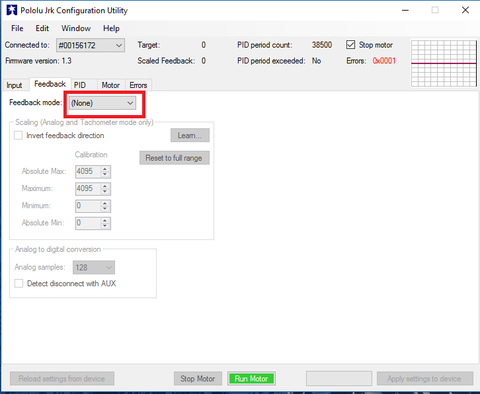Open the Analog samples dropdown
Screen dimensions: 480x394
[94, 267]
